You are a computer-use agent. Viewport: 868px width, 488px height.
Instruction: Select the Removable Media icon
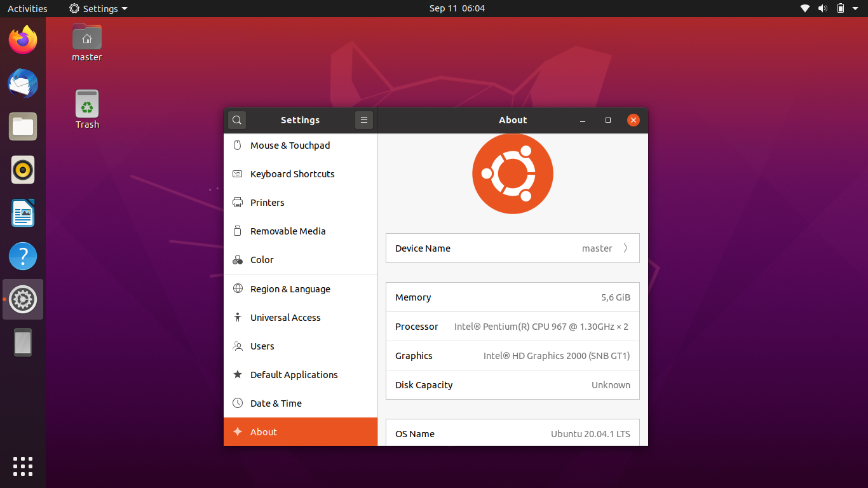pyautogui.click(x=237, y=231)
